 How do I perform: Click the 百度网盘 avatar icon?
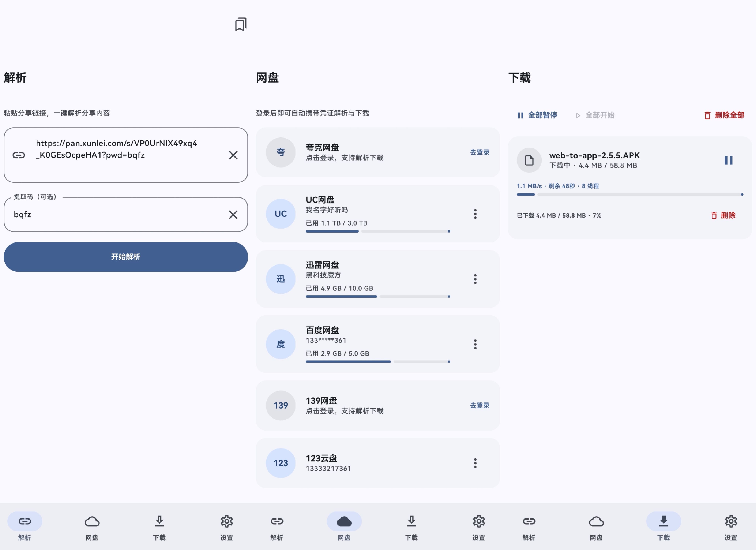click(281, 344)
